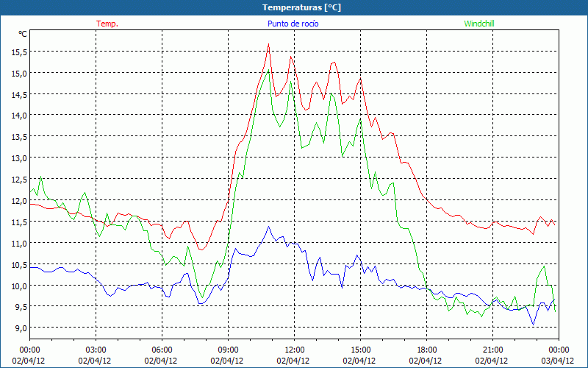Click the °C axis unit label
Viewport: 588px width, 368px height.
(x=23, y=34)
